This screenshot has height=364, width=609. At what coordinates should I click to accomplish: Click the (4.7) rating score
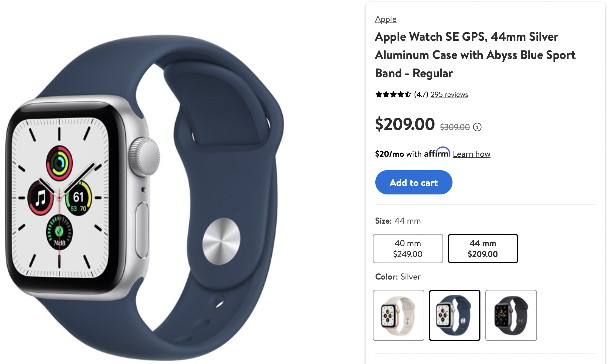(x=421, y=94)
